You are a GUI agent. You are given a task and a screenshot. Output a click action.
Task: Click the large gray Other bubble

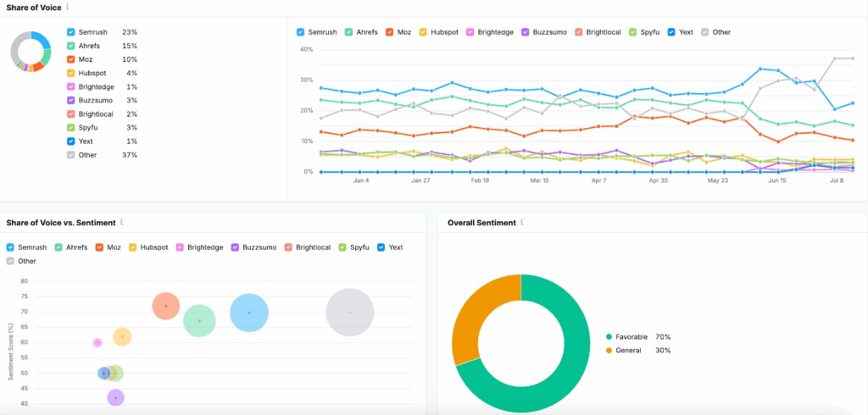pyautogui.click(x=349, y=313)
